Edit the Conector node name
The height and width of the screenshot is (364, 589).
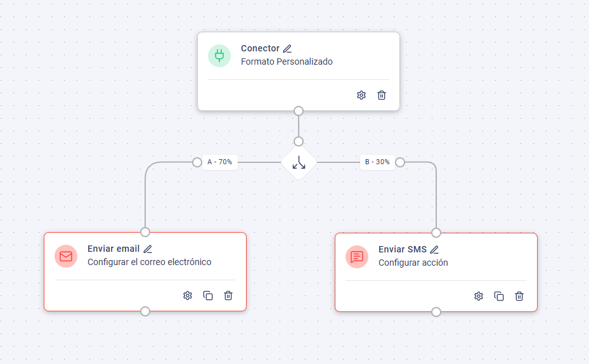coord(287,49)
